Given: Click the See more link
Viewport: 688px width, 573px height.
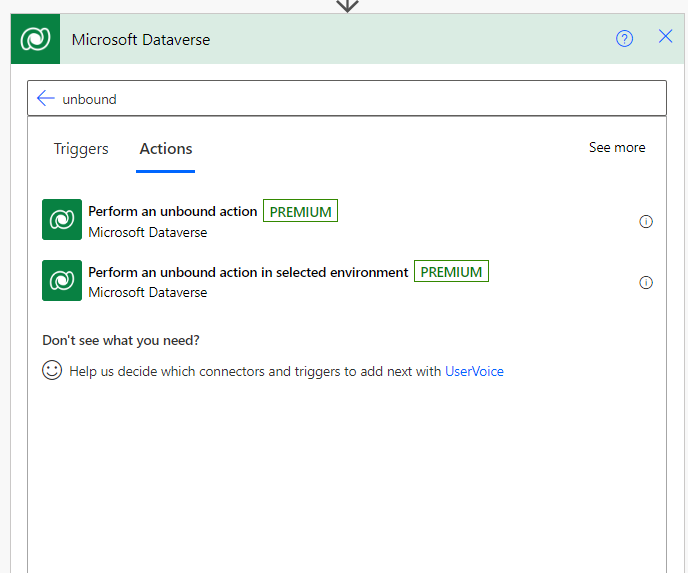Looking at the screenshot, I should pos(617,147).
